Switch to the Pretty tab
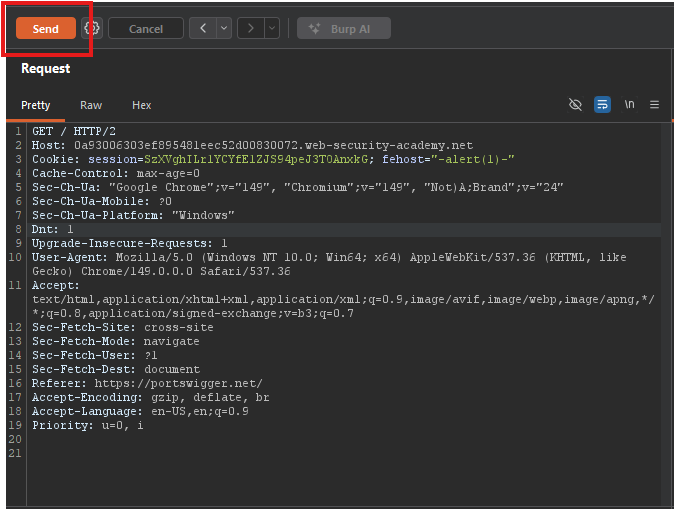 tap(36, 105)
